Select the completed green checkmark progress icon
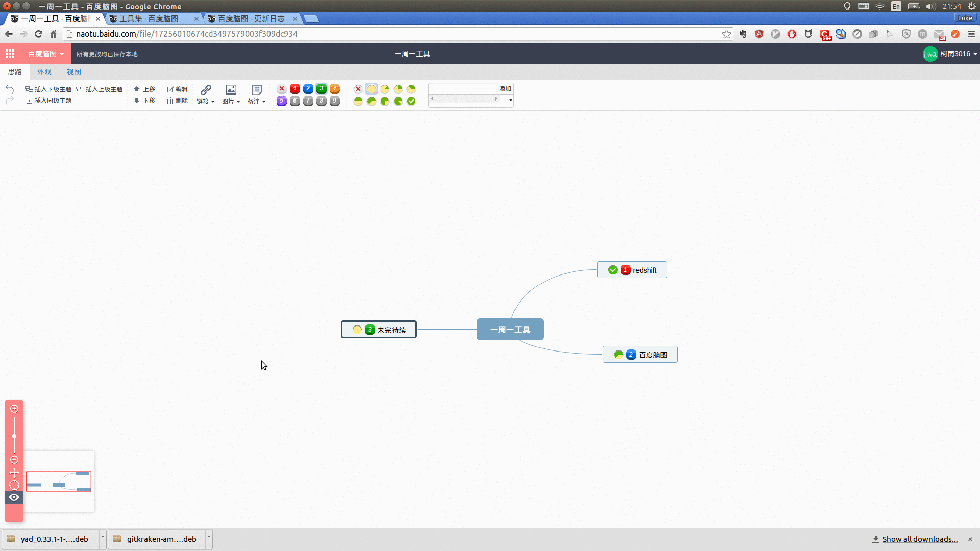 (x=411, y=101)
